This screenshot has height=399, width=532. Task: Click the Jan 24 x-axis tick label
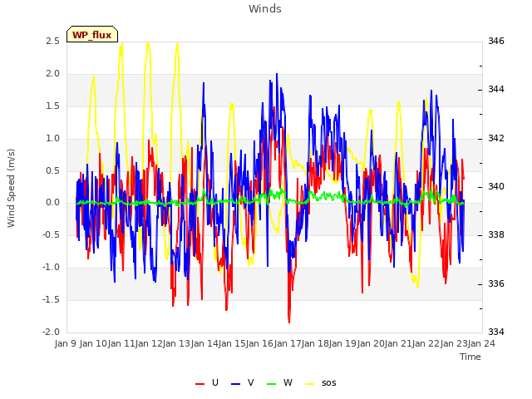click(x=481, y=343)
